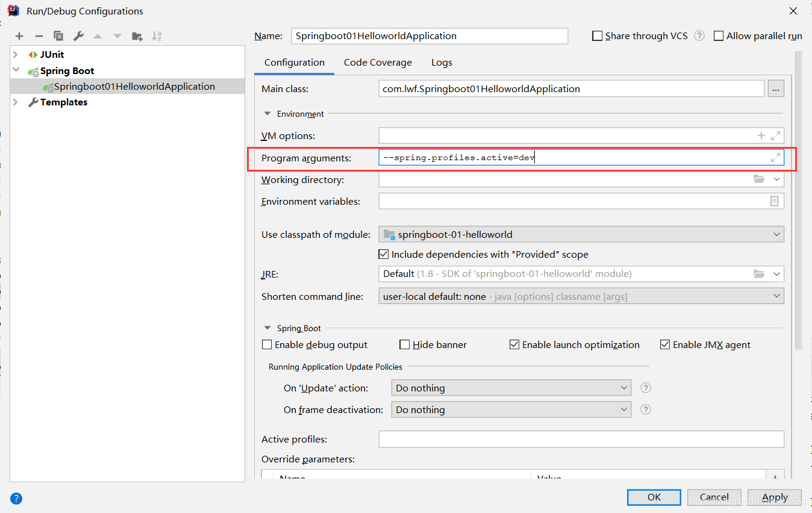Screen dimensions: 812x513
Task: Expand the VM options field editor
Action: pyautogui.click(x=775, y=135)
